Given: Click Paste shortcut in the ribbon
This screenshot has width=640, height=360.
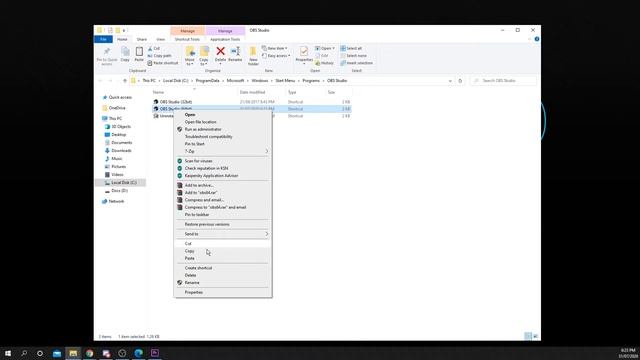Looking at the screenshot, I should coord(163,63).
